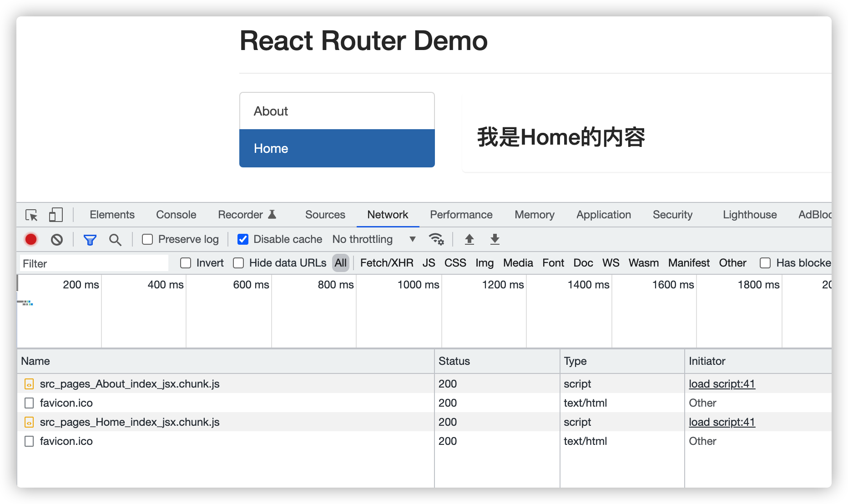Open the Sources tab

(x=325, y=215)
